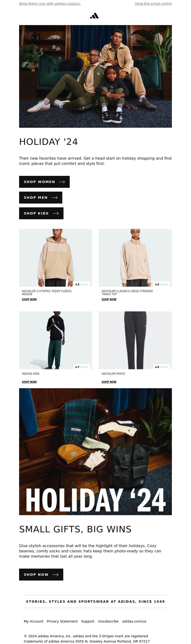Open the family hero image
This screenshot has width=191, height=644.
(x=95, y=76)
